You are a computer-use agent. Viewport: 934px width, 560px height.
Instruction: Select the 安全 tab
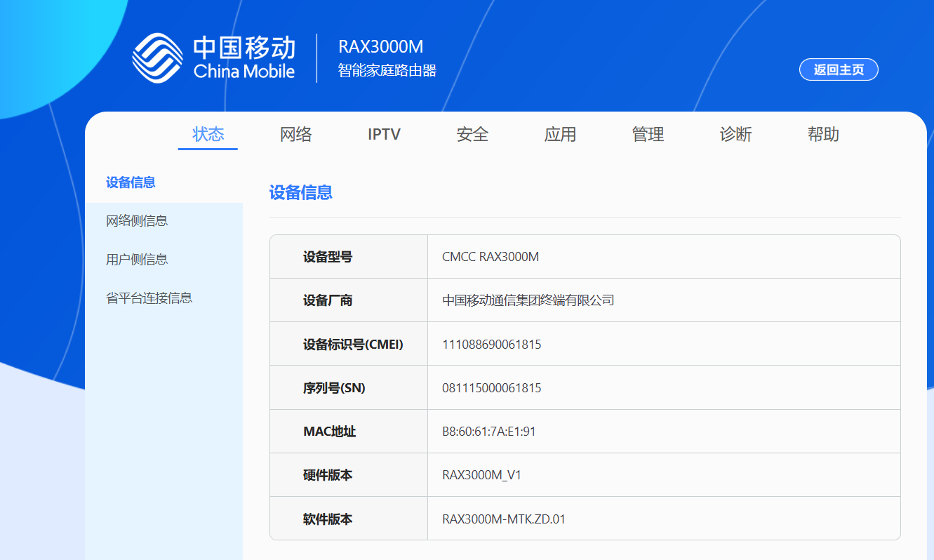[x=472, y=134]
